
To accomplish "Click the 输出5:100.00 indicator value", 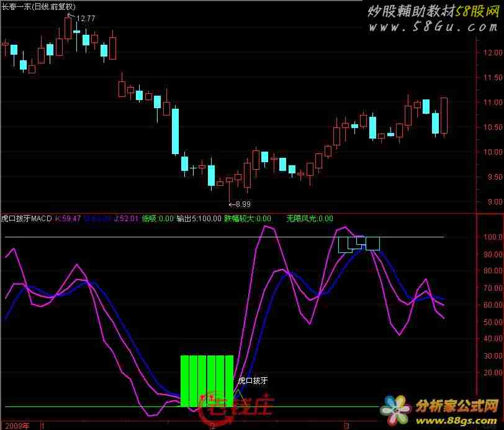I will 199,219.
